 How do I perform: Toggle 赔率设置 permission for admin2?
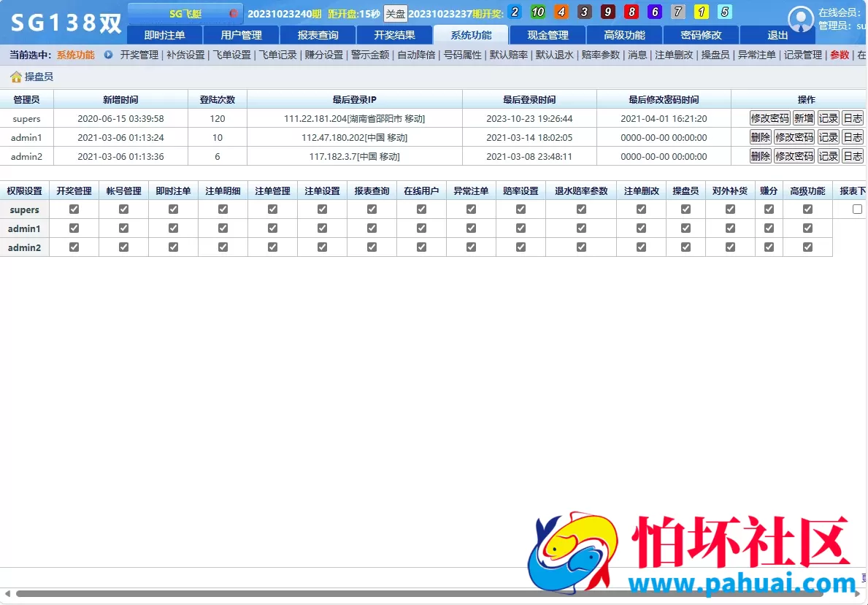click(521, 247)
